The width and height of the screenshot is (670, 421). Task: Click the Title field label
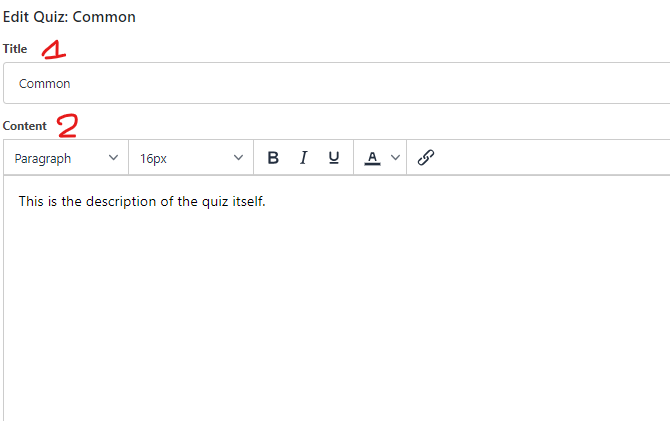[x=15, y=49]
